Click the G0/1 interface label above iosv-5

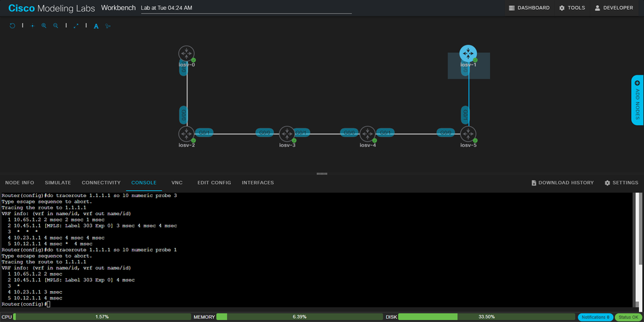click(x=465, y=115)
